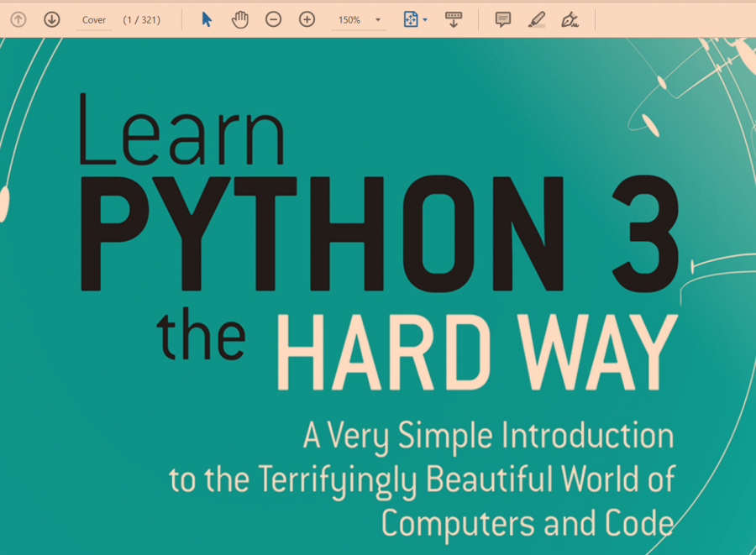Click the Cover page number field
Screen dimensions: 756x555
click(94, 20)
